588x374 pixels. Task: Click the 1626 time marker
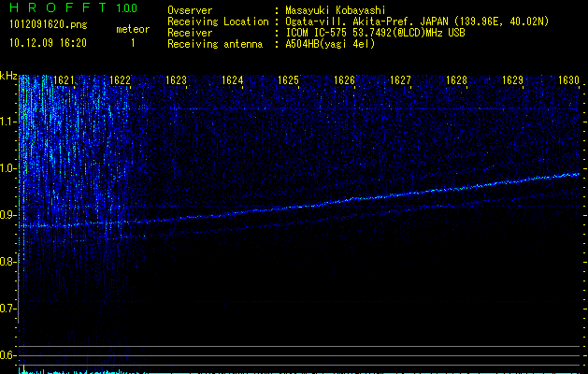[344, 80]
